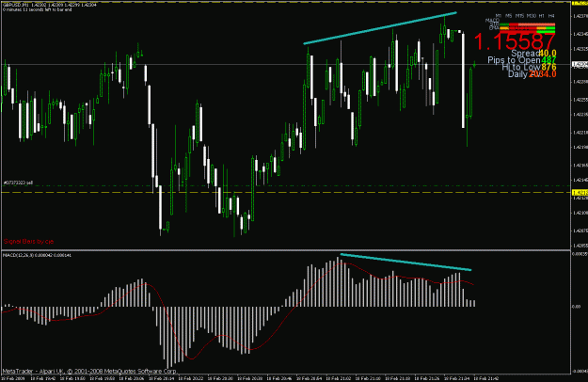The image size is (588, 382).
Task: Select the M15 timeframe label in signal bars
Action: pos(519,16)
